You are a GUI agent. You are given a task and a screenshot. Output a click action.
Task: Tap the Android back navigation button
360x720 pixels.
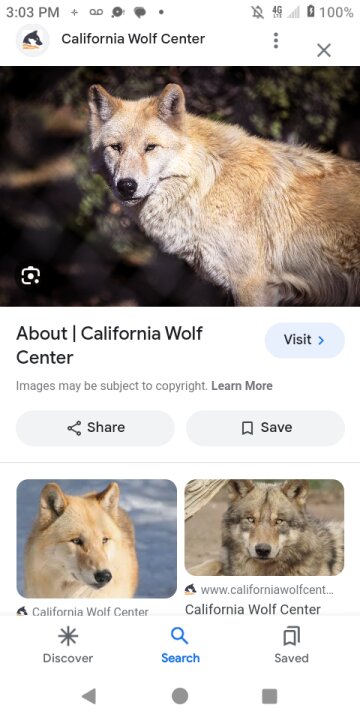pyautogui.click(x=89, y=696)
